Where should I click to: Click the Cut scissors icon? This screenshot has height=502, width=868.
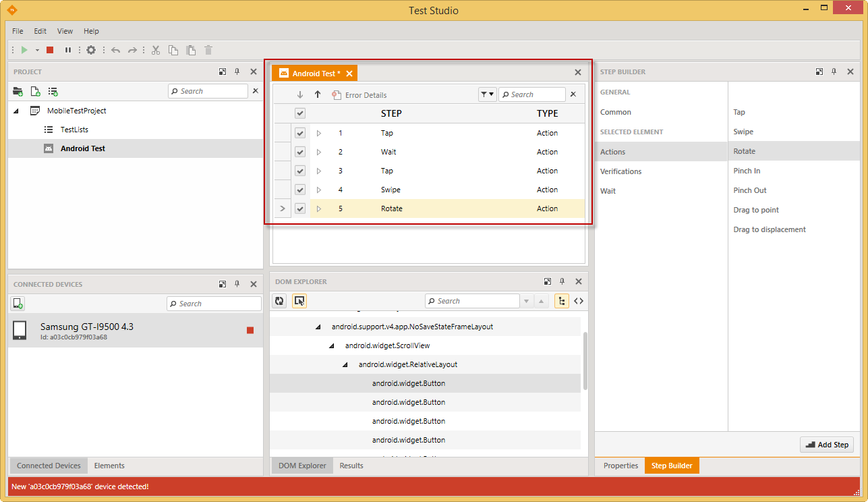(x=155, y=50)
